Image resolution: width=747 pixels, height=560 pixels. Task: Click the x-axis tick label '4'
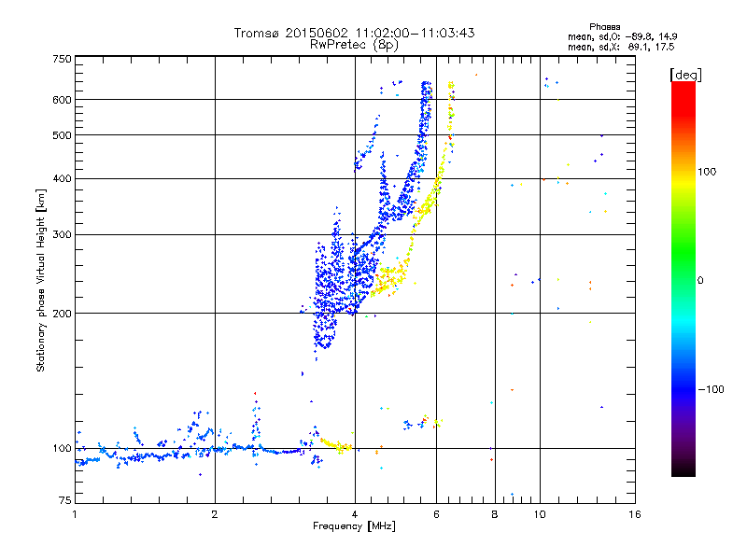click(x=355, y=514)
